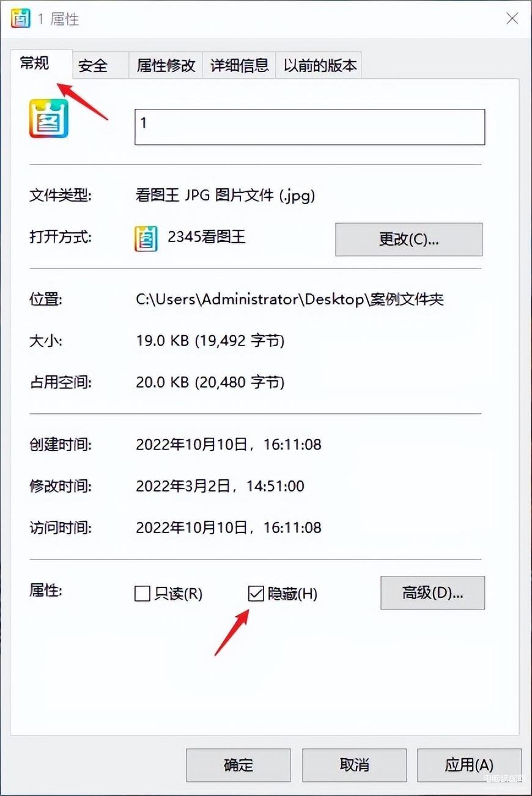
Task: Click the 位置 file path text
Action: 290,299
